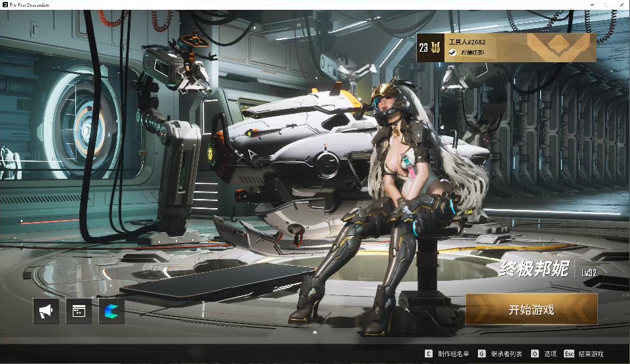Minimize the game window

point(592,5)
